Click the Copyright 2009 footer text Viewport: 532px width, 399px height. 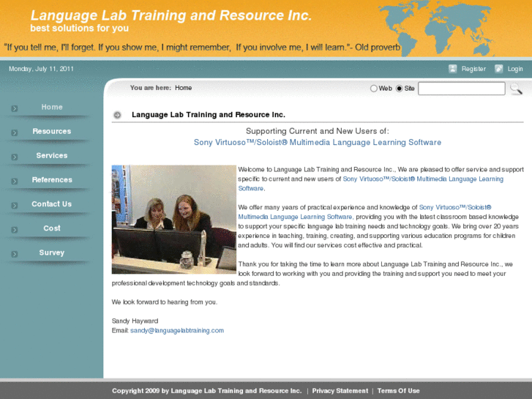click(x=206, y=391)
